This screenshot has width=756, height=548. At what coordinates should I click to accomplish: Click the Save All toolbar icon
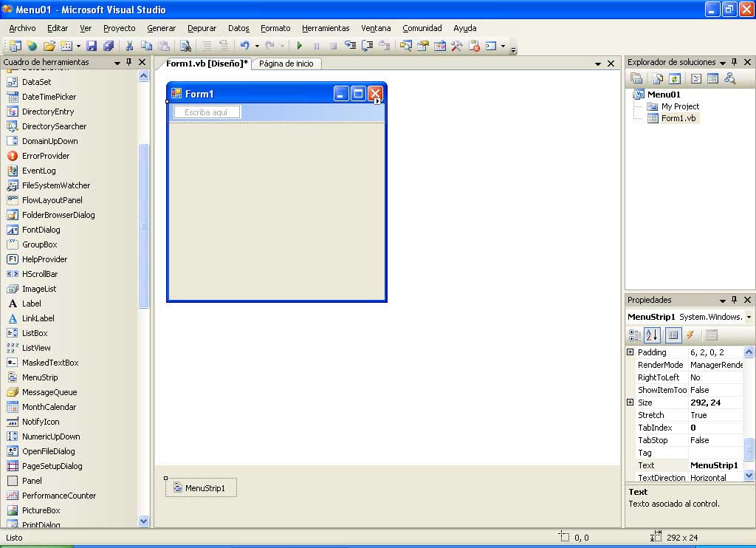point(109,46)
